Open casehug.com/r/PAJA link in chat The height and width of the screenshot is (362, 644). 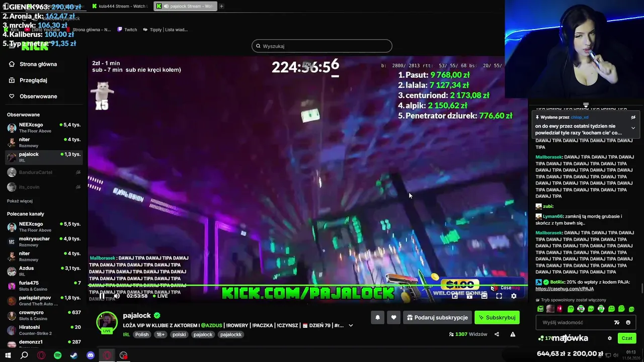click(x=565, y=289)
